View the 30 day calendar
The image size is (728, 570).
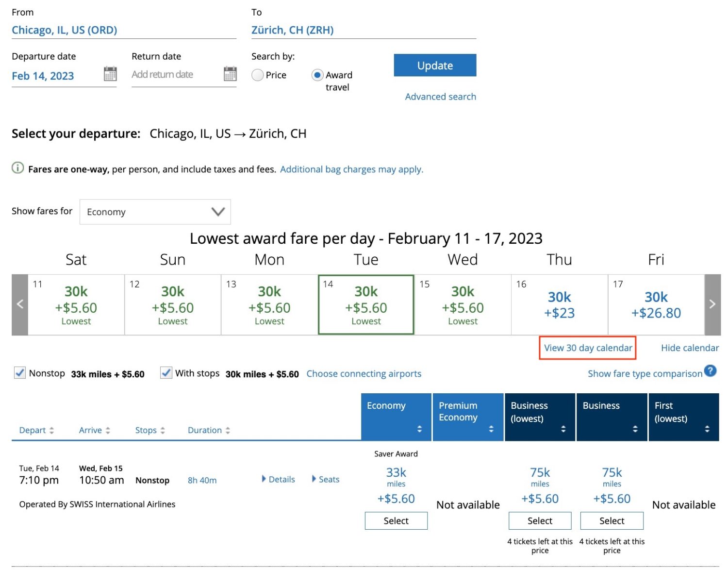coord(587,348)
